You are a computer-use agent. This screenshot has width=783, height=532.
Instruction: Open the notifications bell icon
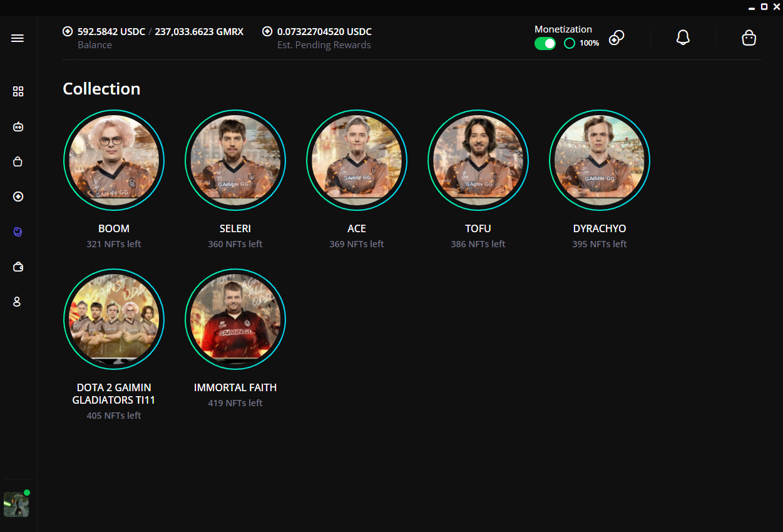pyautogui.click(x=683, y=38)
